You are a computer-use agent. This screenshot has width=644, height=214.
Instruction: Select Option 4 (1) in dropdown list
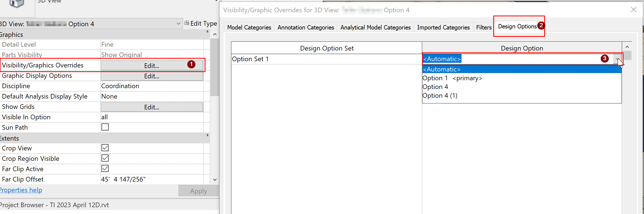(x=440, y=96)
